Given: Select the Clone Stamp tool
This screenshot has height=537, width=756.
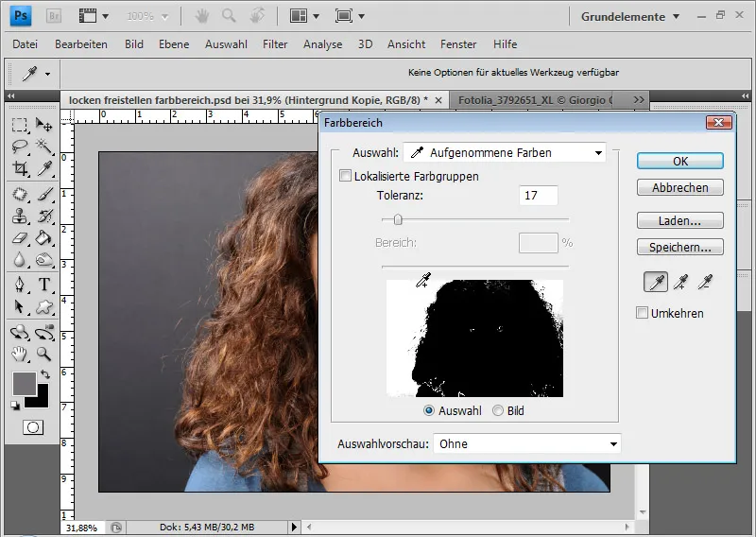Looking at the screenshot, I should (x=19, y=217).
